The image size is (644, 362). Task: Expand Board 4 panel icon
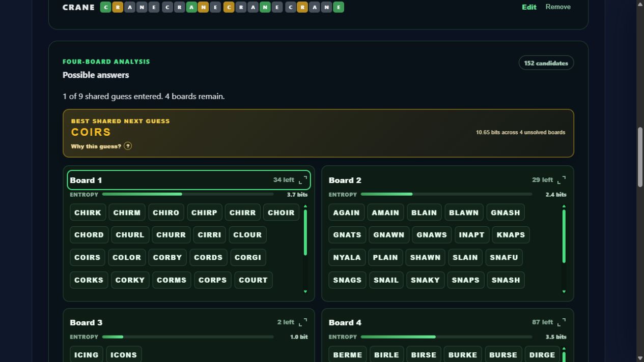[562, 322]
